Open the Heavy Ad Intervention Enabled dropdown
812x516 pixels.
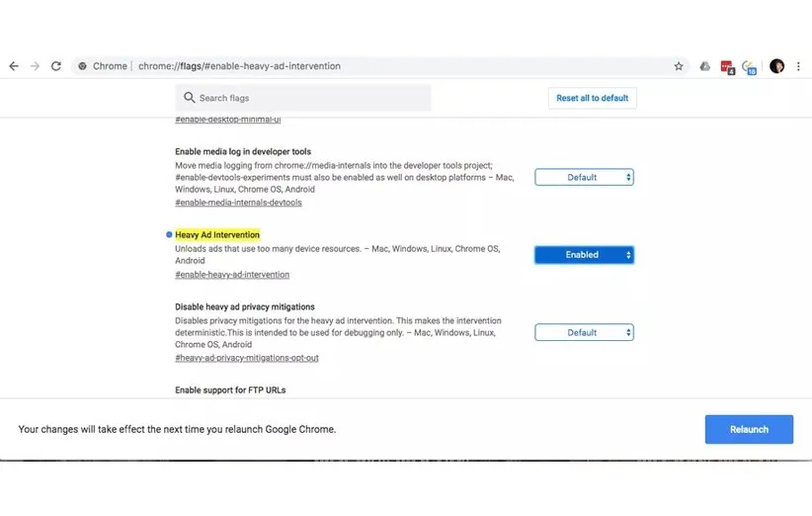(x=584, y=255)
